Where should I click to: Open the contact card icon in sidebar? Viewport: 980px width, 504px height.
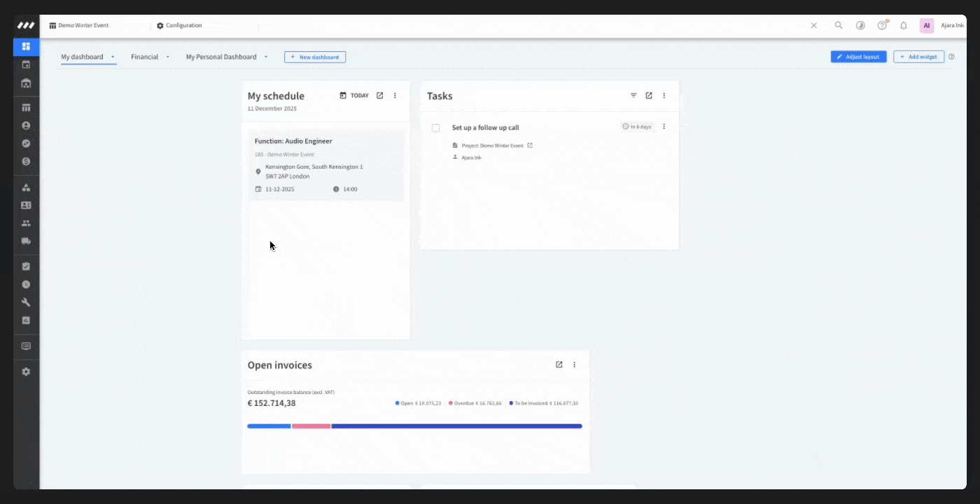pyautogui.click(x=26, y=205)
